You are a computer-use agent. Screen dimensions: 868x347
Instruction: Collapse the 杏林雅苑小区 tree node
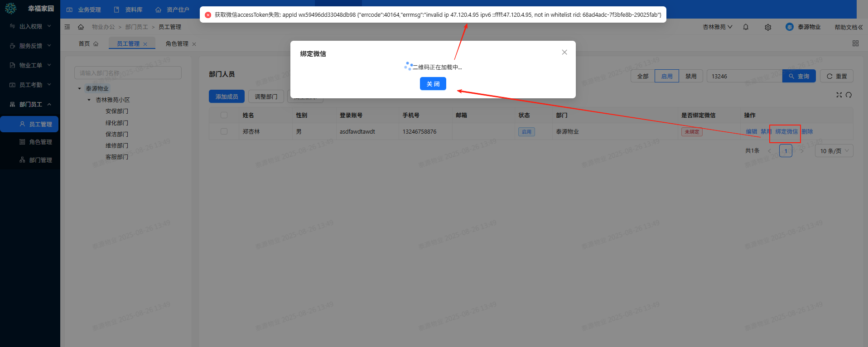(89, 100)
